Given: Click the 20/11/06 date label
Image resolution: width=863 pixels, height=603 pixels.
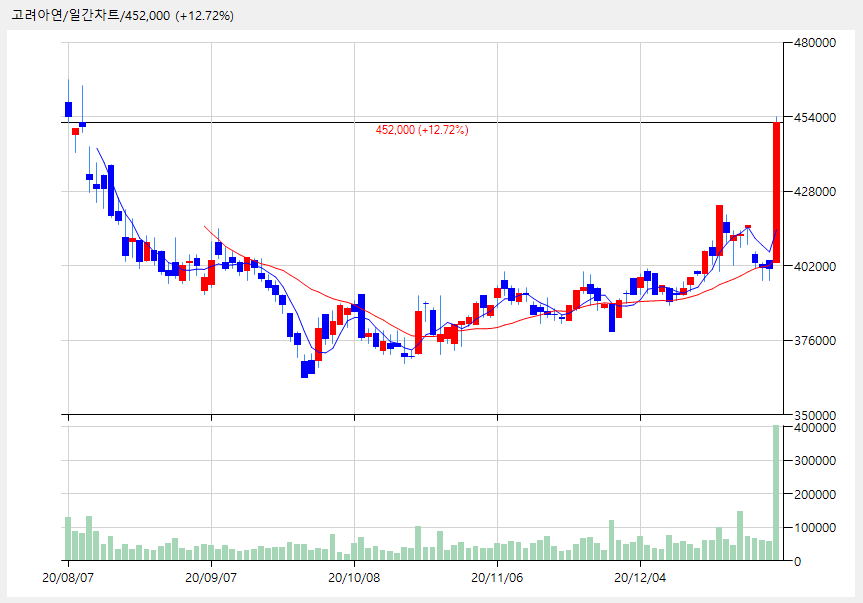Looking at the screenshot, I should click(x=497, y=578).
